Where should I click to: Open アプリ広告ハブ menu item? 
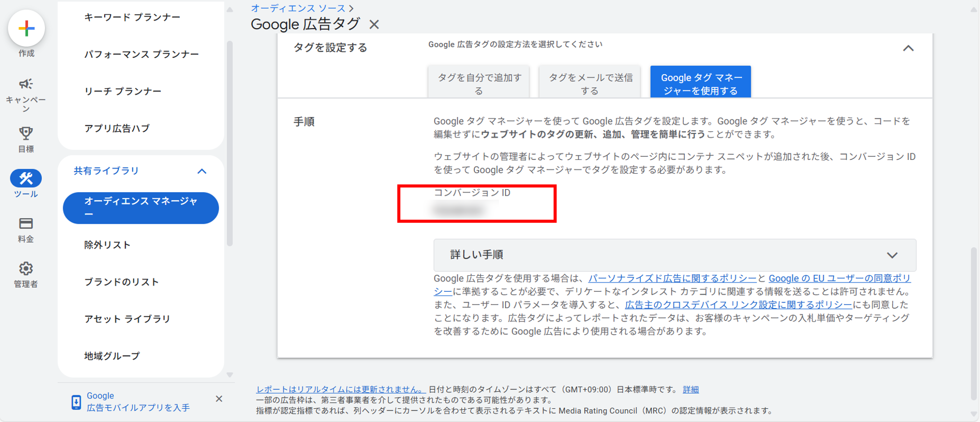[117, 128]
